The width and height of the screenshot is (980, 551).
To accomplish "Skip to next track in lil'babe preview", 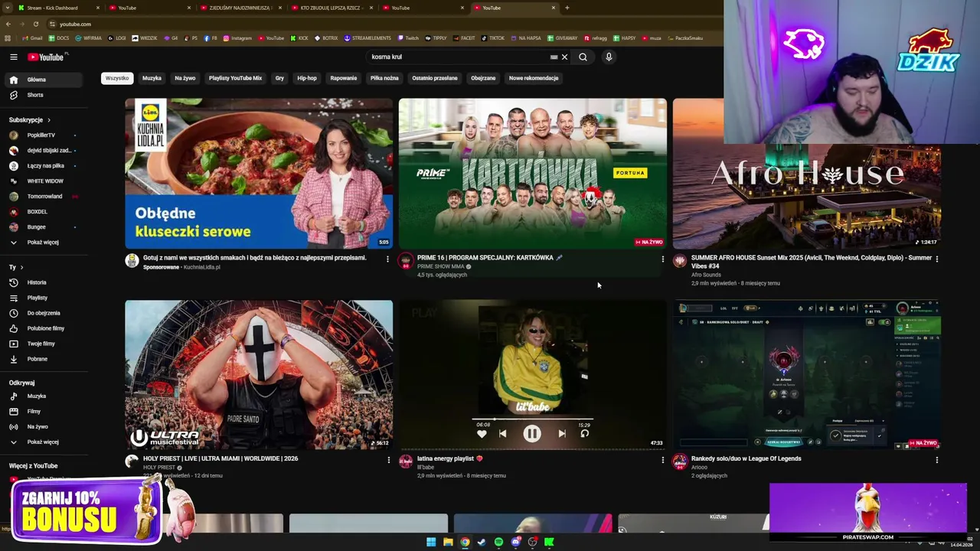I will coord(562,434).
